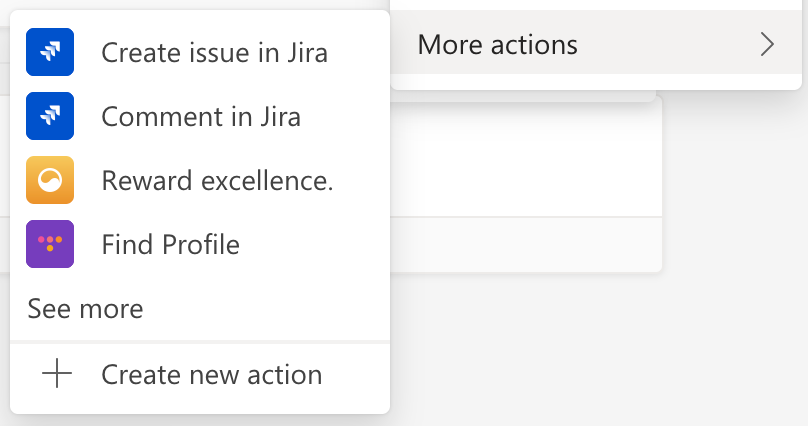
Task: Click the divider line above Create new action
Action: 200,342
